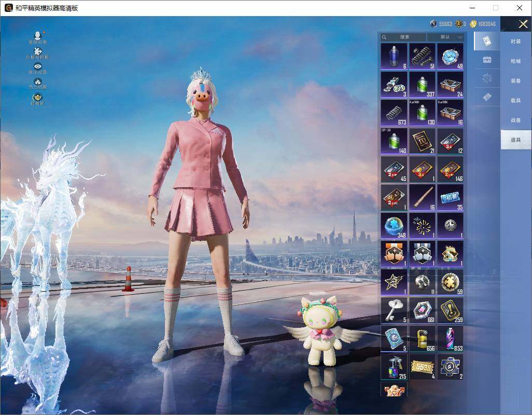Select the x2 card item with 12
The image size is (532, 415).
tap(450, 141)
